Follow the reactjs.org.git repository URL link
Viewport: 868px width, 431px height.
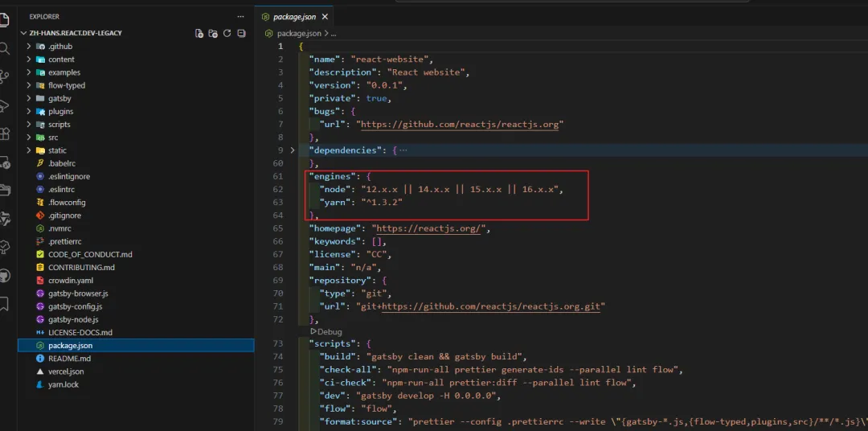tap(490, 306)
